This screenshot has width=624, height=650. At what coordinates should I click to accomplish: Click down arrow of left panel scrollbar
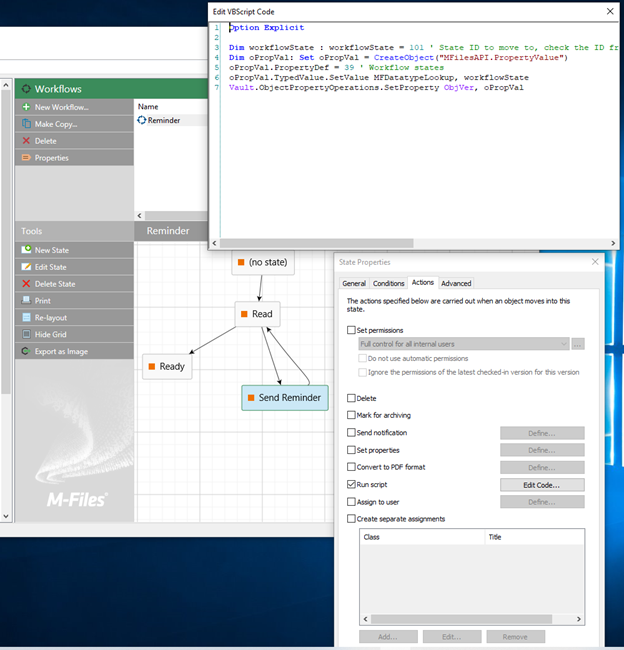coord(6,516)
